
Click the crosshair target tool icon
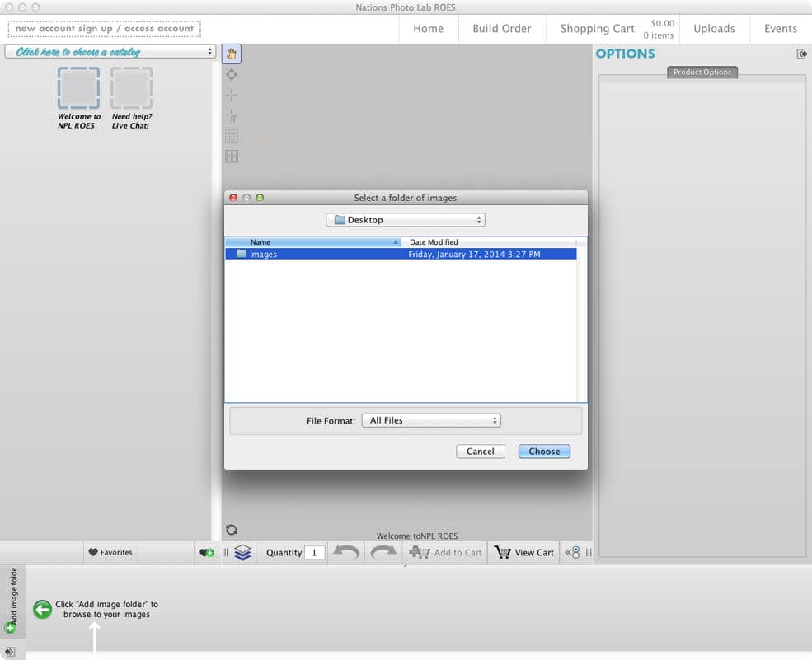(232, 74)
